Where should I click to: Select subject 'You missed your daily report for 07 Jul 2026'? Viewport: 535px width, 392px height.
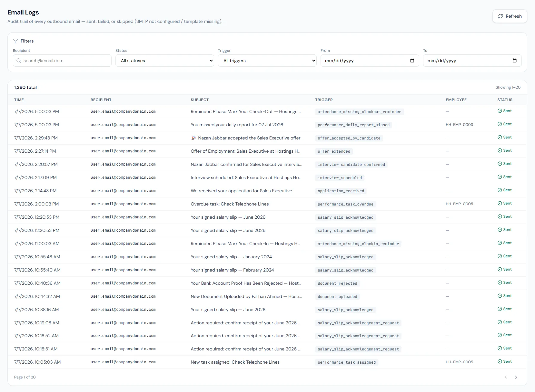coord(237,125)
